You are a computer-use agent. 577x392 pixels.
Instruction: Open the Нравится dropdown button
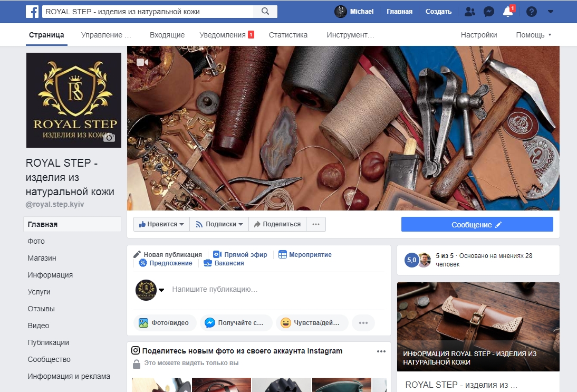[161, 224]
